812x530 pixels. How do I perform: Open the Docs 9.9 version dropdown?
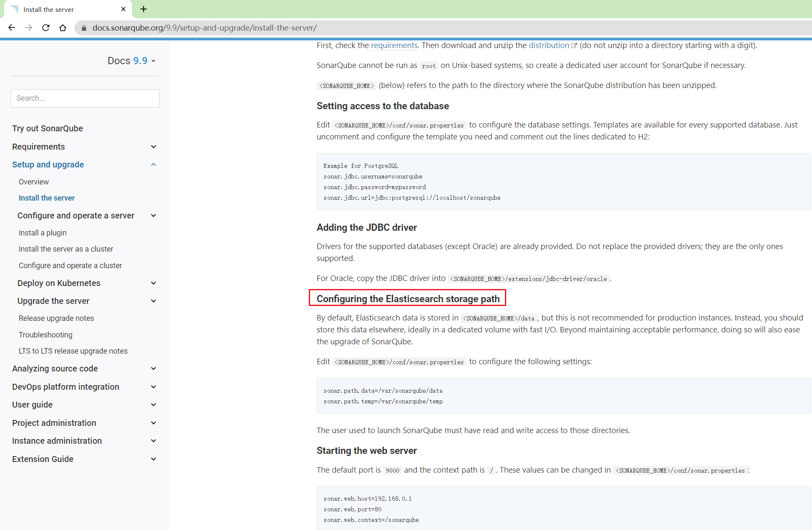point(131,61)
